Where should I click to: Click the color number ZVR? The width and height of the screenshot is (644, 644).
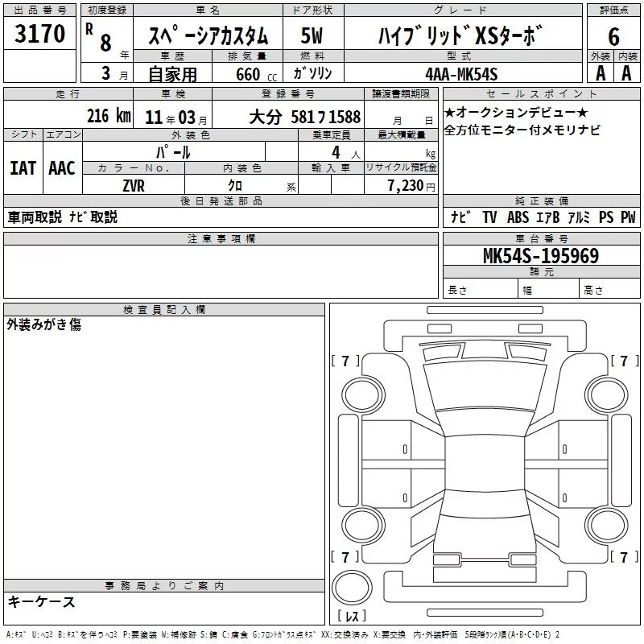(134, 186)
